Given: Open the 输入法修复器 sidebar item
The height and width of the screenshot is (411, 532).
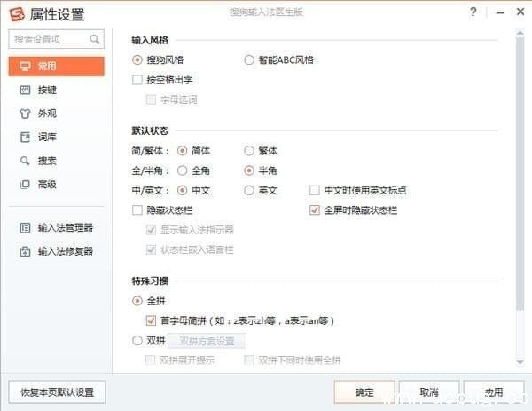Looking at the screenshot, I should pyautogui.click(x=65, y=251).
